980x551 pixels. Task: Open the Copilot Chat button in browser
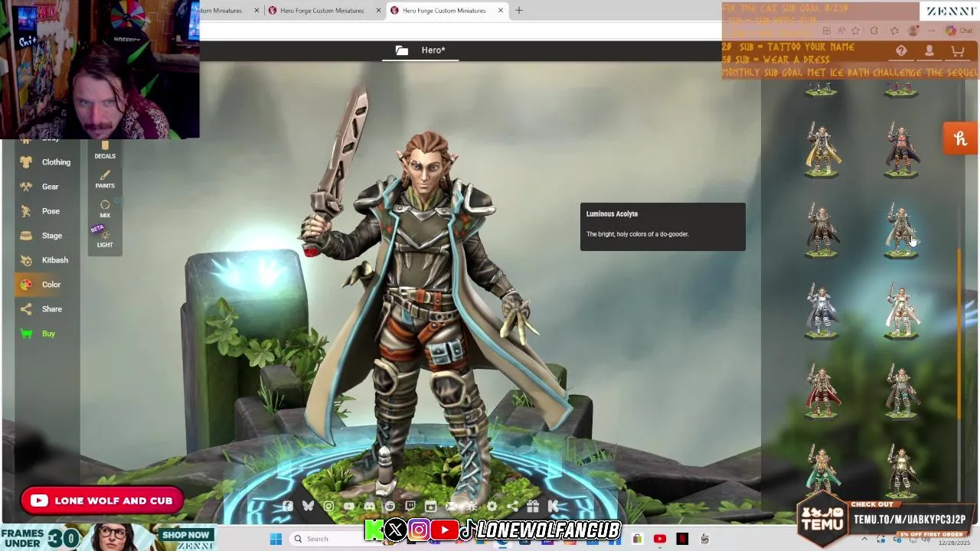pyautogui.click(x=959, y=31)
